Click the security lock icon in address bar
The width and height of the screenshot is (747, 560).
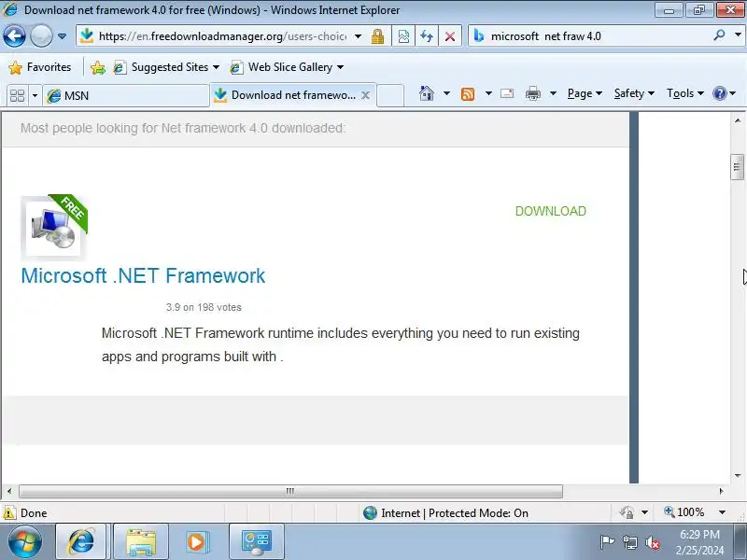[378, 36]
